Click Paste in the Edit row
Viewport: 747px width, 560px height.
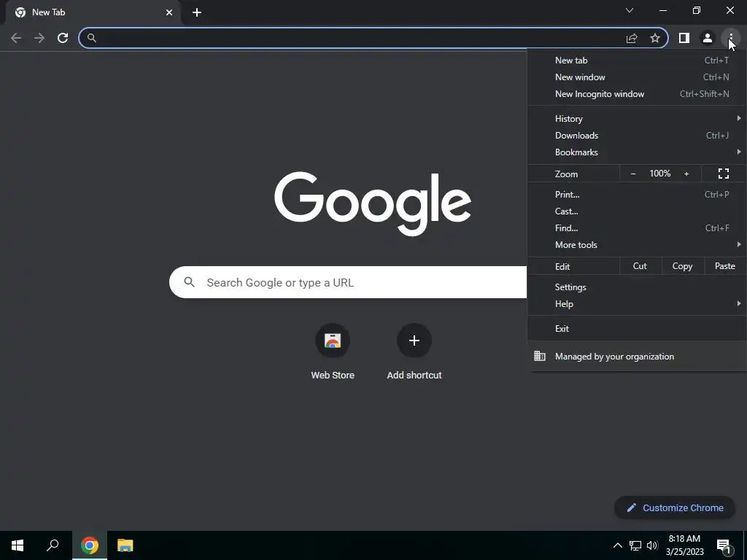(724, 266)
